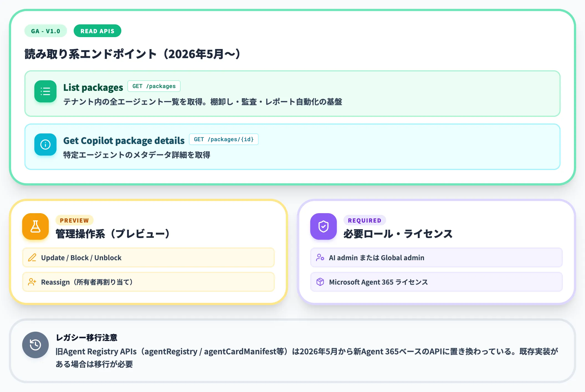
Task: Click the READ APIS badge
Action: click(x=97, y=31)
